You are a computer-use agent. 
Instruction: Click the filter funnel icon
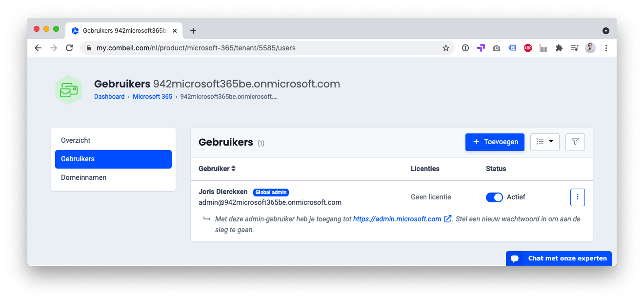point(575,142)
